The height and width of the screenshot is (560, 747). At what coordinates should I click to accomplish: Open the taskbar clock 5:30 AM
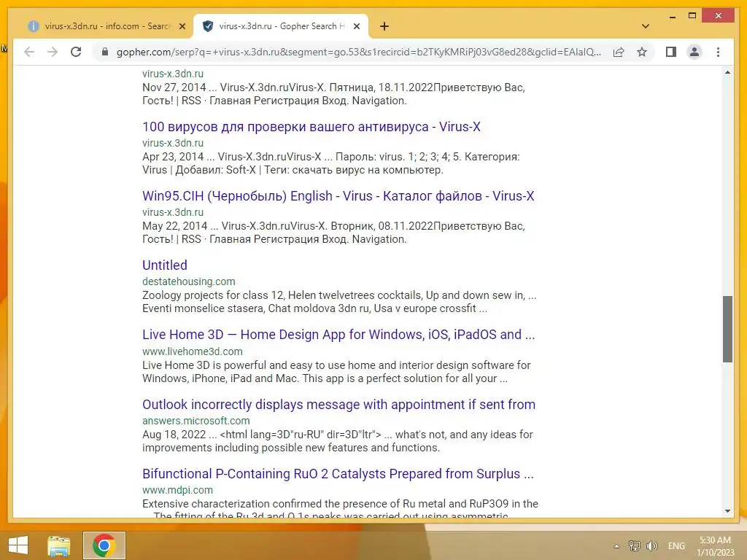point(716,546)
